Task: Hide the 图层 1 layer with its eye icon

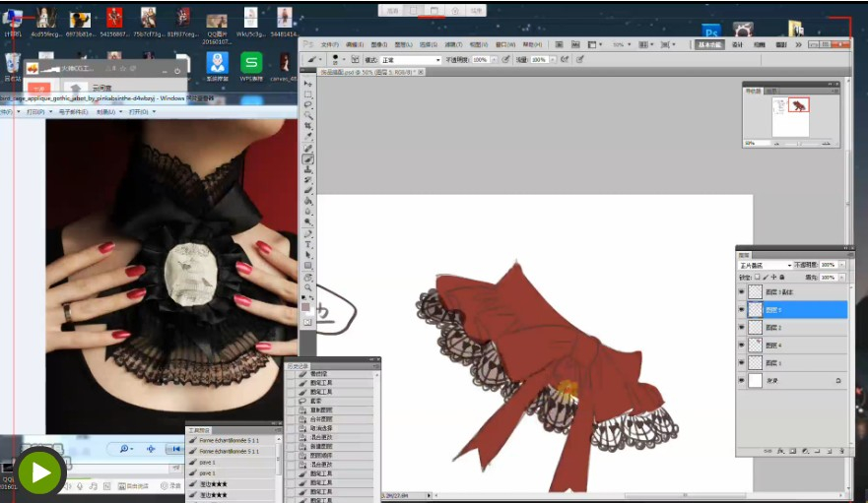Action: click(742, 363)
